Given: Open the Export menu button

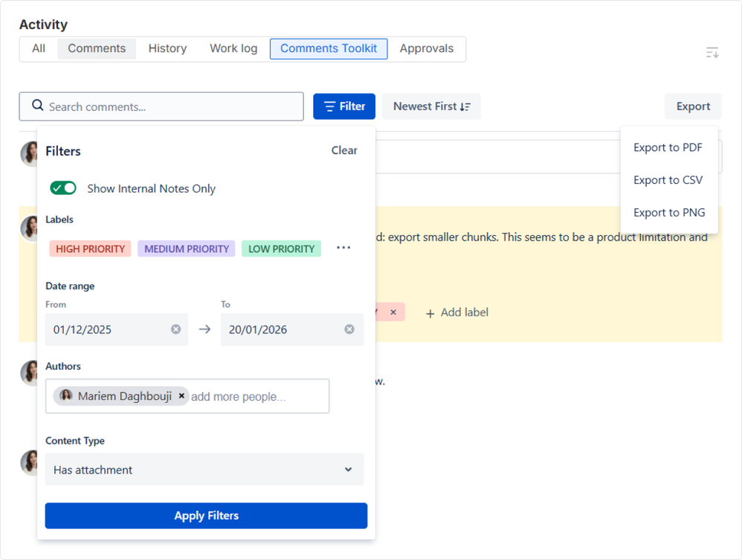Looking at the screenshot, I should pos(693,106).
